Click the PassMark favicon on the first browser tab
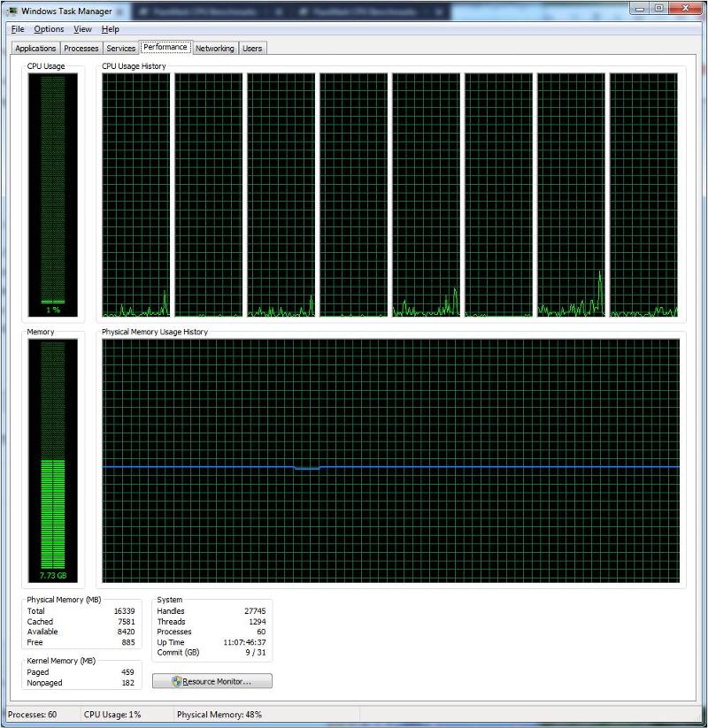 click(142, 11)
